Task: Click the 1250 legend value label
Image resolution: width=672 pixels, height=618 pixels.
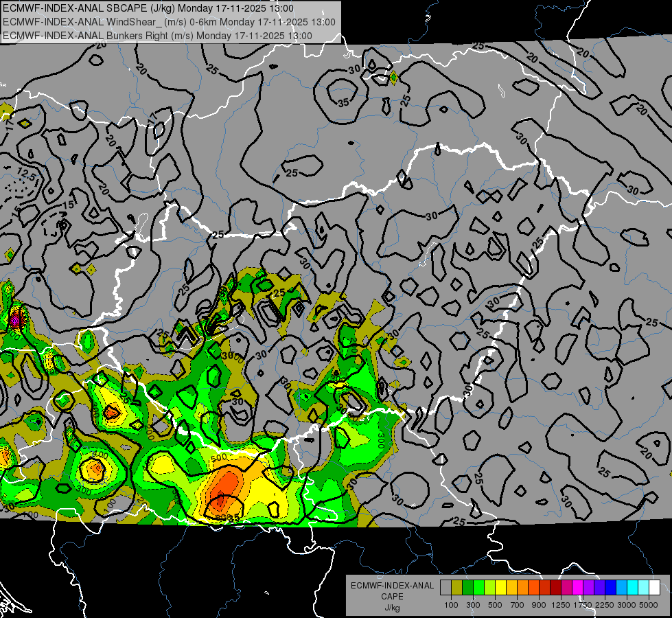Action: click(x=561, y=605)
